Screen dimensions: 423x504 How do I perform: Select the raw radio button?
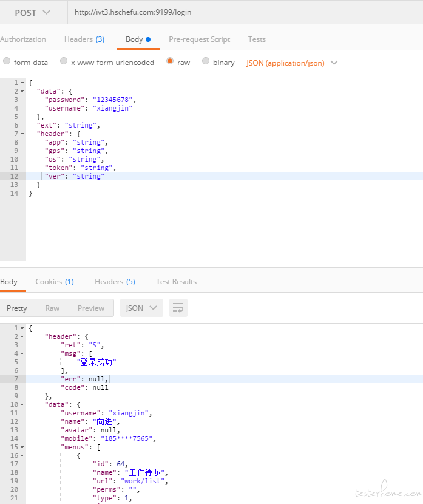pos(170,61)
